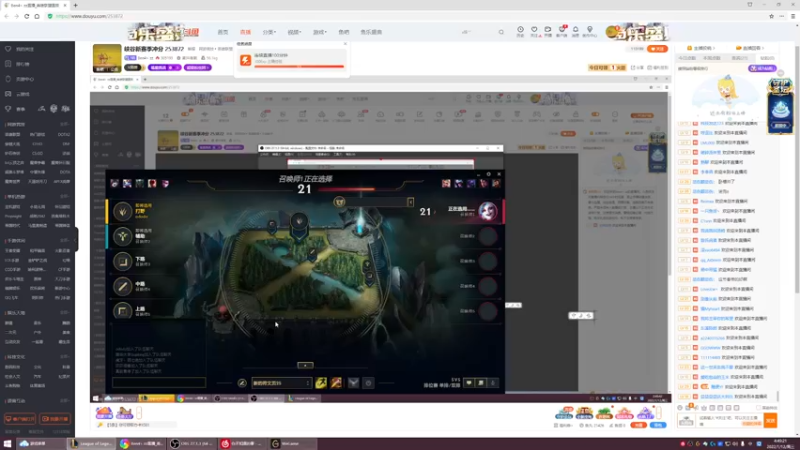The width and height of the screenshot is (800, 450).
Task: Open the rune page dropdown in League client
Action: pyautogui.click(x=281, y=383)
